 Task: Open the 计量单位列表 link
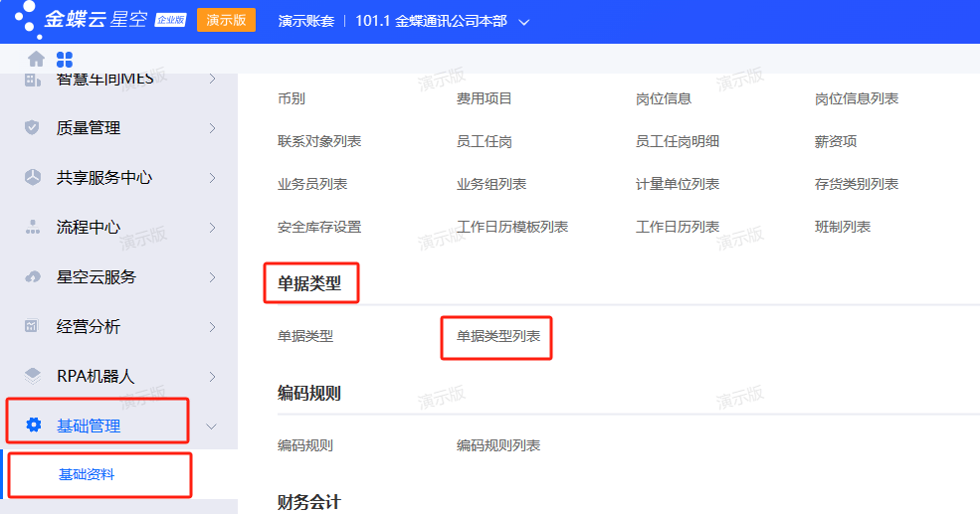click(678, 184)
